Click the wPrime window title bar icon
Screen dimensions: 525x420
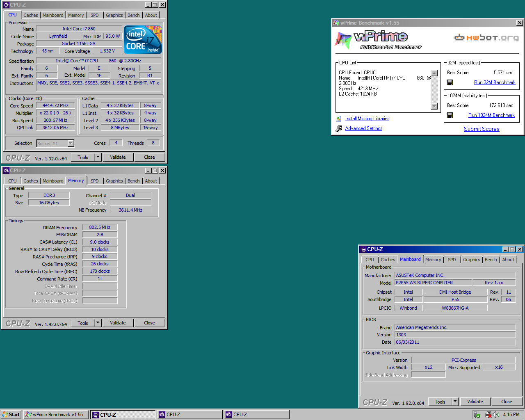click(336, 23)
